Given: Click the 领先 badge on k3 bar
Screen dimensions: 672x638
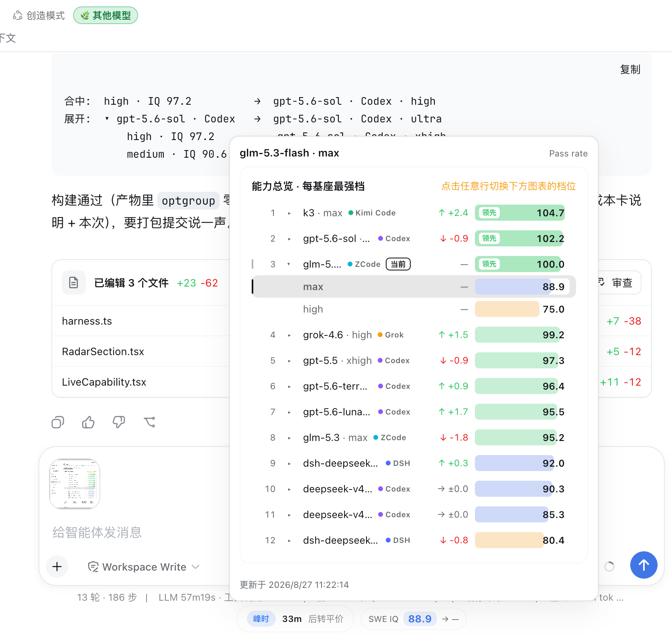Looking at the screenshot, I should click(x=489, y=213).
